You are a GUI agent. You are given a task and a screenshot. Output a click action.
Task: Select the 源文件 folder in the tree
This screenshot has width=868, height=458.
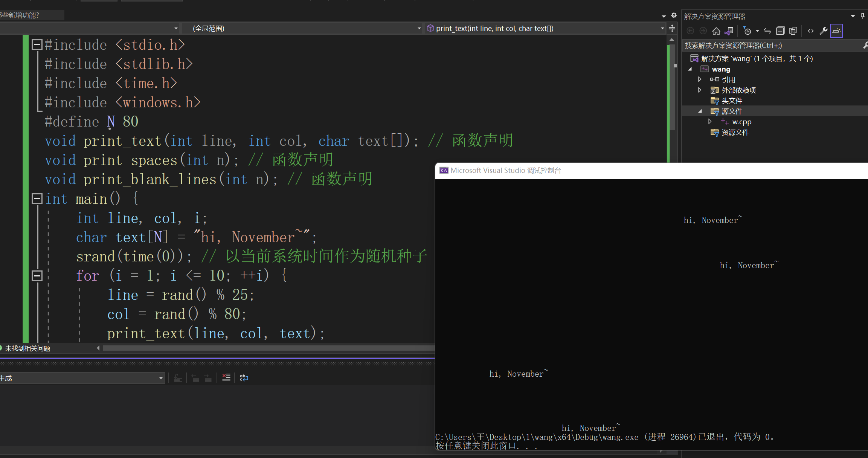(732, 111)
